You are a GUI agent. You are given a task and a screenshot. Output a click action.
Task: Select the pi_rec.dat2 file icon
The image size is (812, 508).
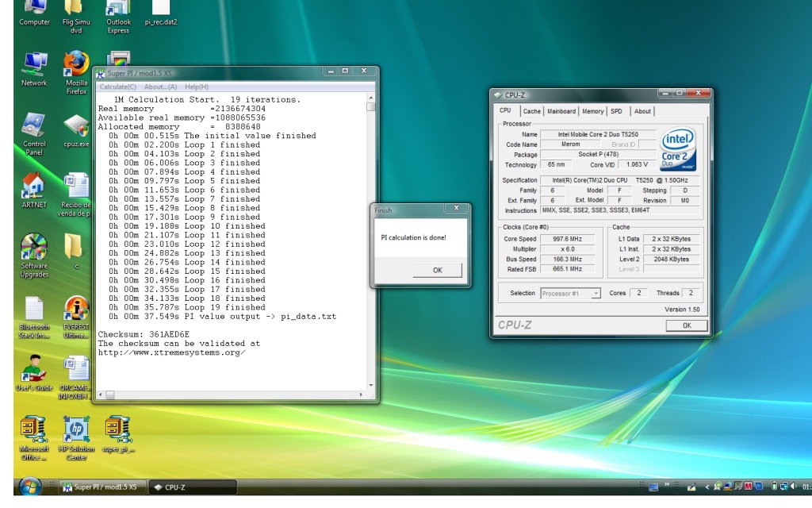tap(160, 13)
